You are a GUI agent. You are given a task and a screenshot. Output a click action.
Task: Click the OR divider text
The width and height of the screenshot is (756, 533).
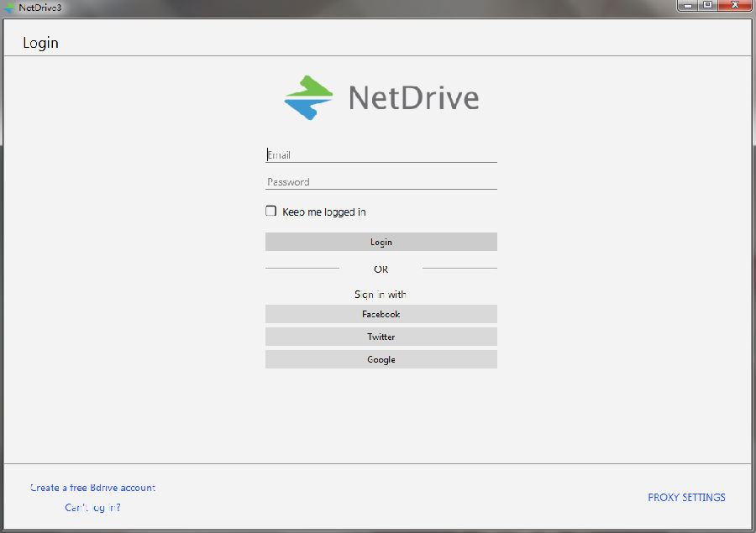click(381, 269)
